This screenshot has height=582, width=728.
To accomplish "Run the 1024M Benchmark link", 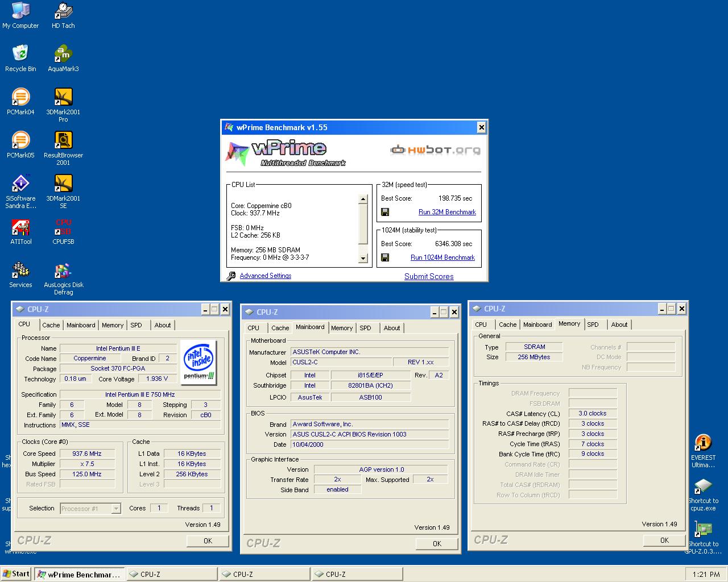I will pyautogui.click(x=442, y=257).
